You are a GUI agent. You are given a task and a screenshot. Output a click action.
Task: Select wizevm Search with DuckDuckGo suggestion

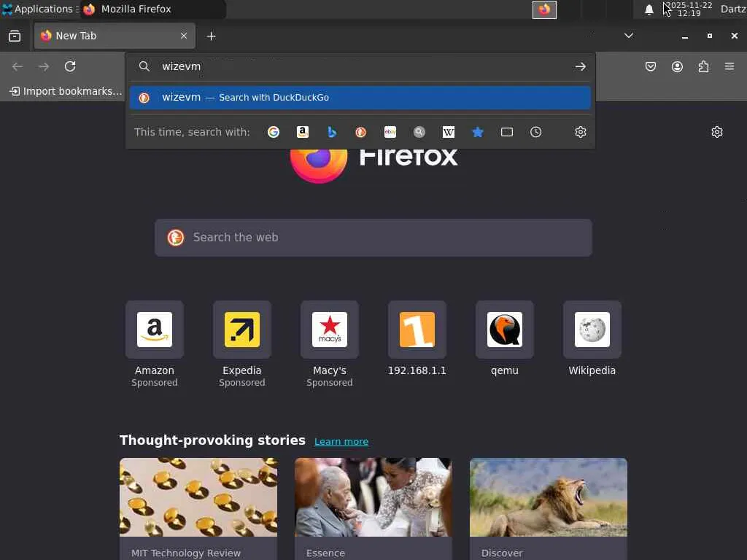(360, 98)
